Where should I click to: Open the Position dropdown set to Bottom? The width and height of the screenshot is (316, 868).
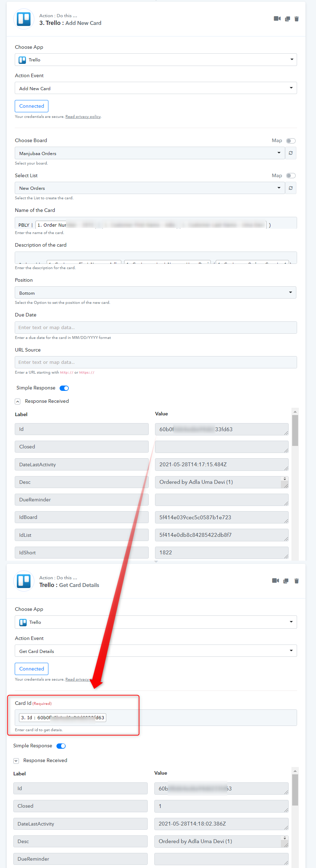tap(155, 293)
